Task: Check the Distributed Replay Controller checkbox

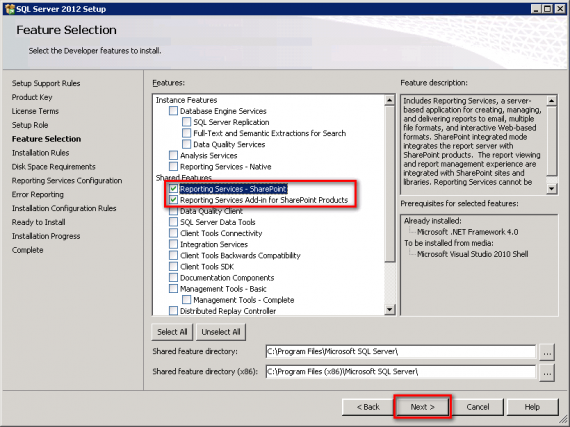Action: tap(173, 311)
